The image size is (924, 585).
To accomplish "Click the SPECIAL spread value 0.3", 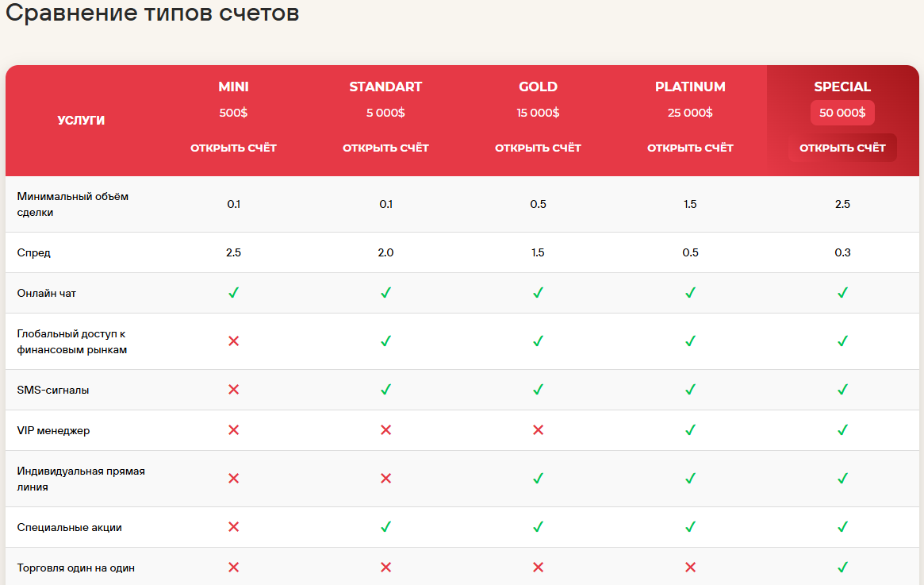I will coord(842,252).
